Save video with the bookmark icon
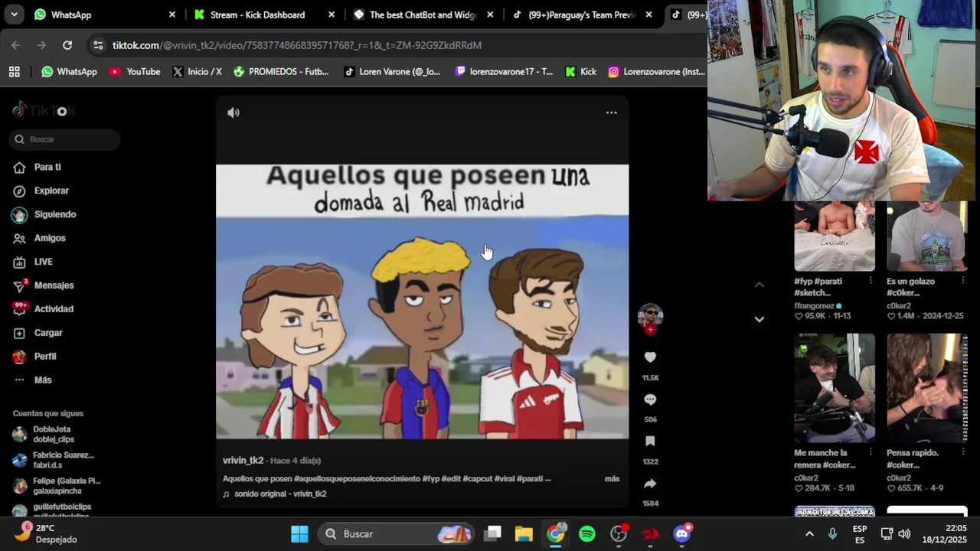The height and width of the screenshot is (551, 980). coord(650,442)
